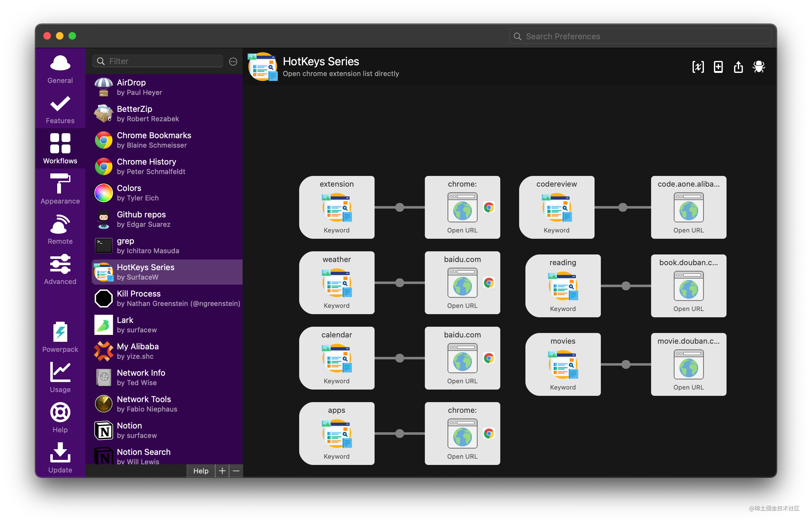Toggle the workflow debugger bug icon
Image resolution: width=812 pixels, height=524 pixels.
[x=759, y=67]
